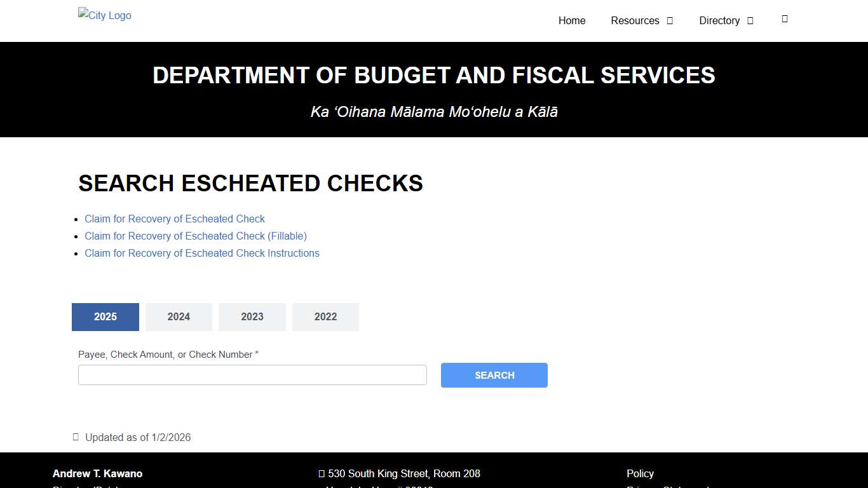The height and width of the screenshot is (488, 868).
Task: Click the Payee or Check Number input field
Action: 252,374
